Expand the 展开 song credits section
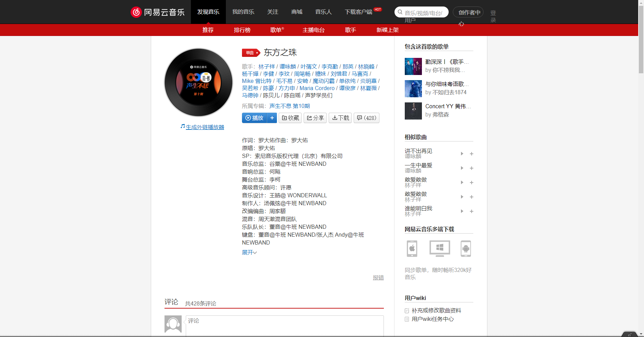 pyautogui.click(x=249, y=252)
